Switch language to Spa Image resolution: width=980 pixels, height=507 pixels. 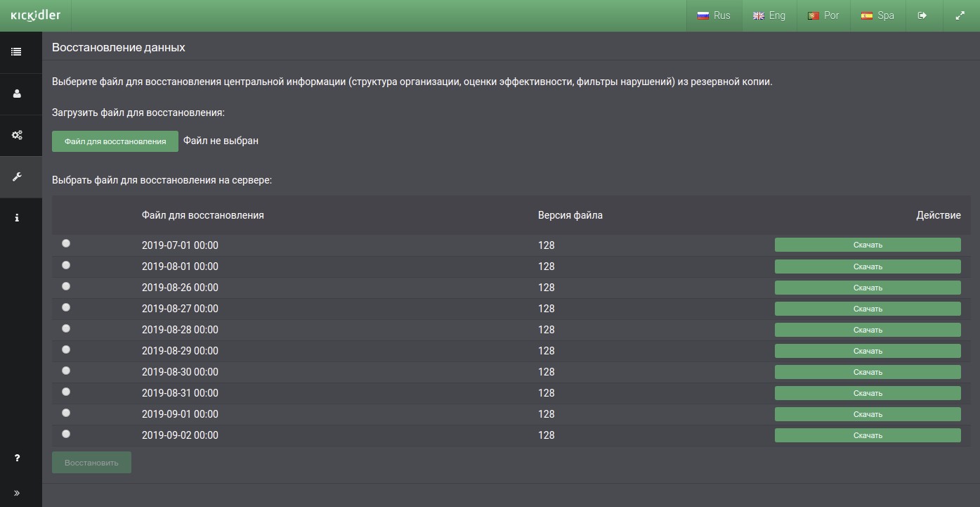877,15
